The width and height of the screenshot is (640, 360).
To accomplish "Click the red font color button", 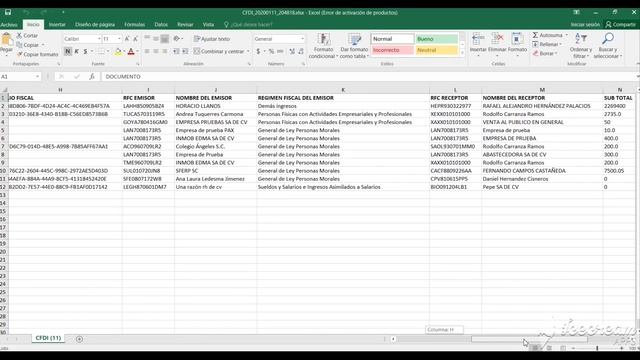I will 131,51.
